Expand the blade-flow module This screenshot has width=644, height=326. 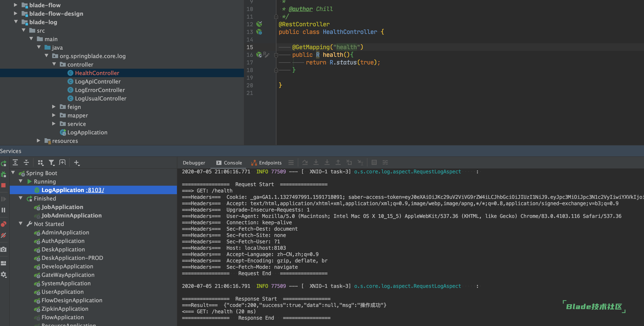point(15,5)
